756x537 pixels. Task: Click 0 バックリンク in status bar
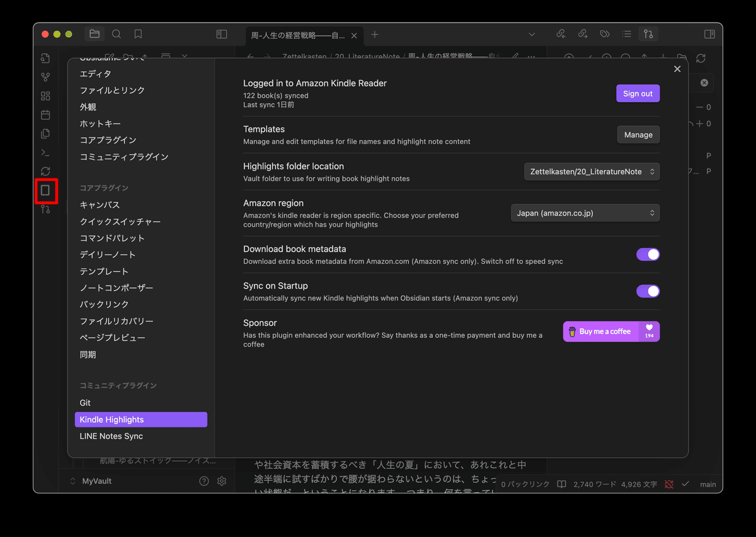click(526, 485)
